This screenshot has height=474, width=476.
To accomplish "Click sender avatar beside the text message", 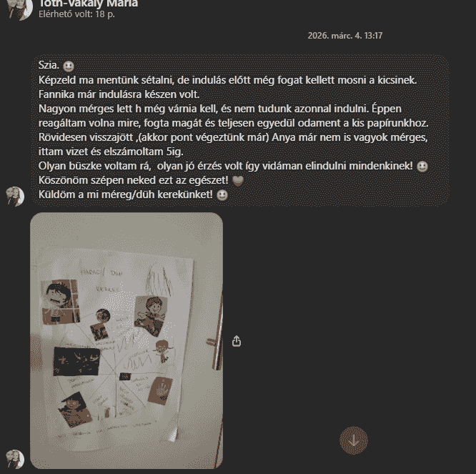I will pos(15,197).
